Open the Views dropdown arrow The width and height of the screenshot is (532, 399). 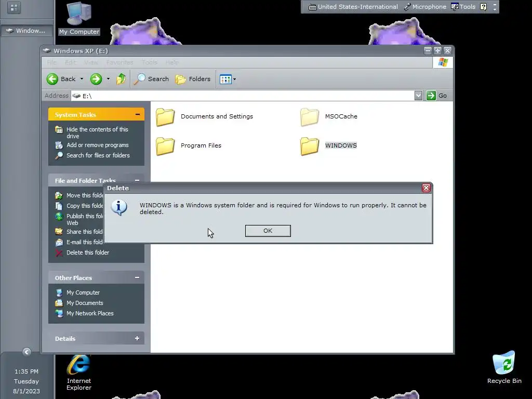point(235,79)
